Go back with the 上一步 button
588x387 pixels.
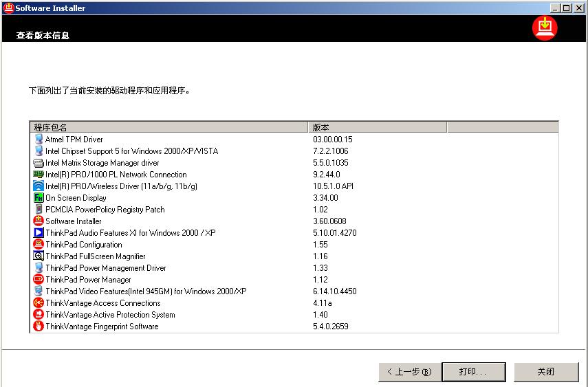(x=409, y=372)
